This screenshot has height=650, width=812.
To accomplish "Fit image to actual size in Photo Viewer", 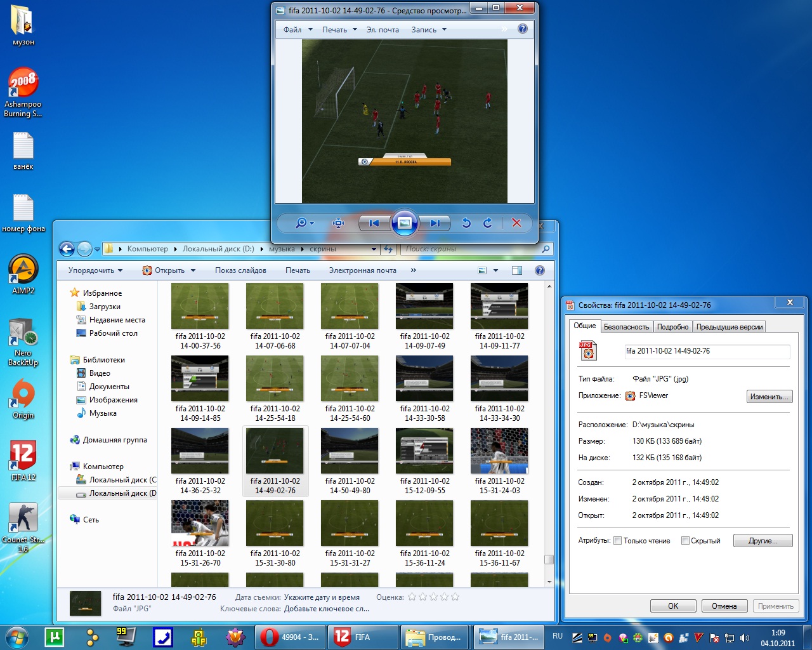I will [x=338, y=223].
